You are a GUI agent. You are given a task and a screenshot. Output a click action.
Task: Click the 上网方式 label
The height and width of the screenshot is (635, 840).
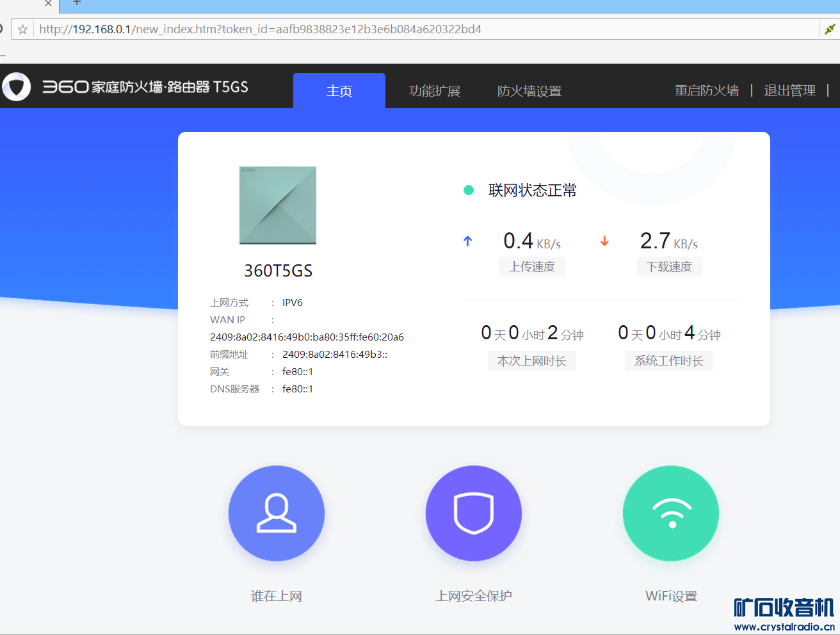pos(229,303)
